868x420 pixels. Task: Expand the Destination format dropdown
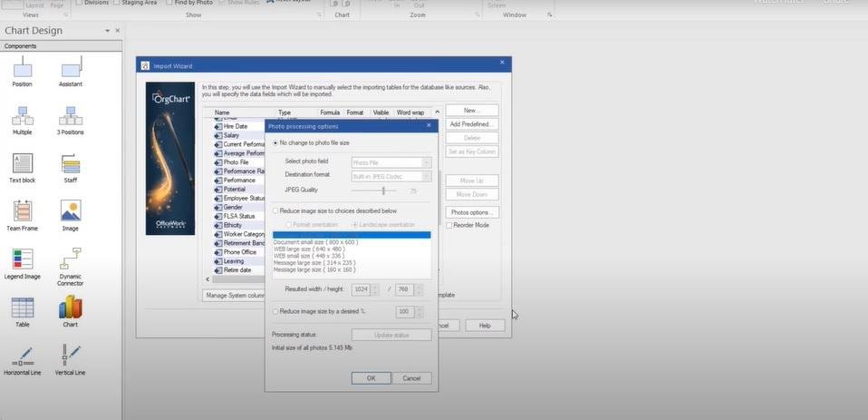click(x=427, y=176)
